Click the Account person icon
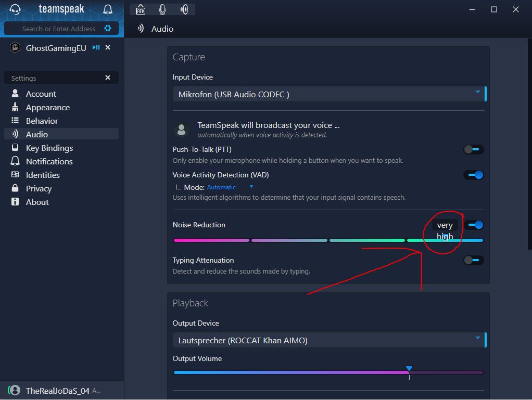The image size is (532, 400). point(15,93)
